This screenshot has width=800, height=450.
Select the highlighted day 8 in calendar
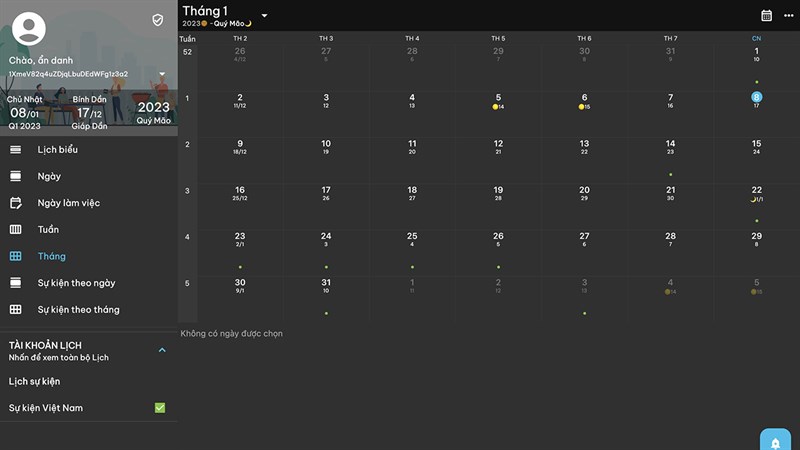tap(757, 97)
